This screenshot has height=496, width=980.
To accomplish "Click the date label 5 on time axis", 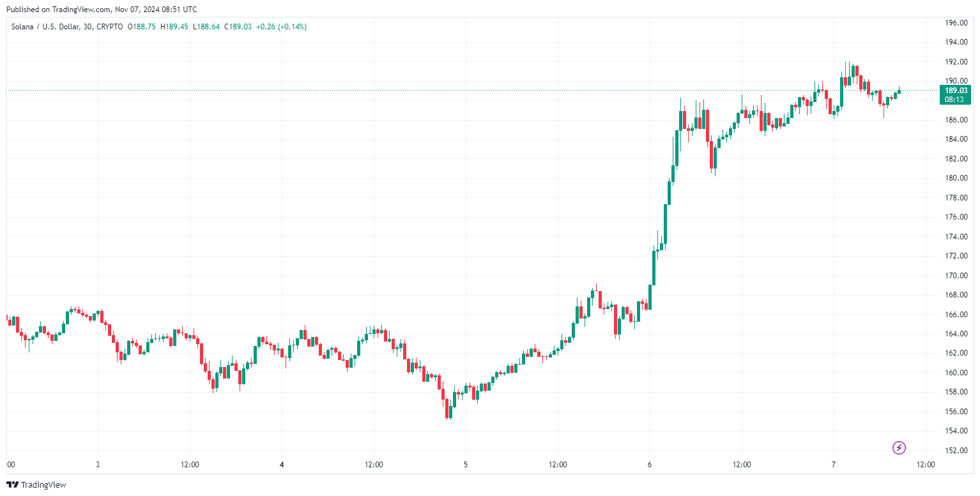I will click(x=466, y=465).
